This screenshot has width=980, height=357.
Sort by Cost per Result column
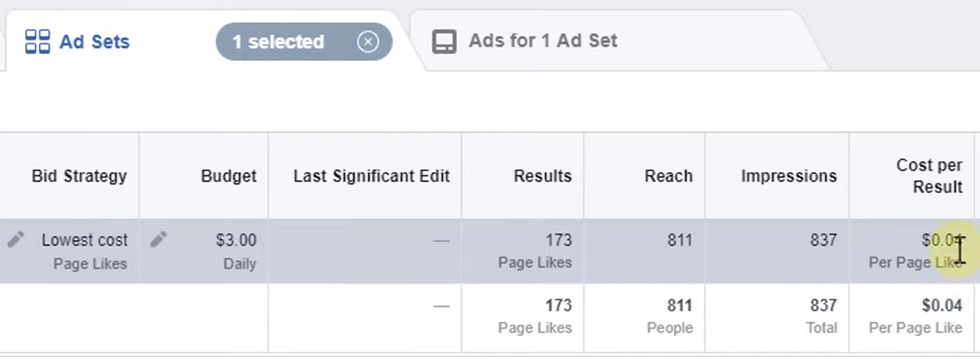(930, 176)
